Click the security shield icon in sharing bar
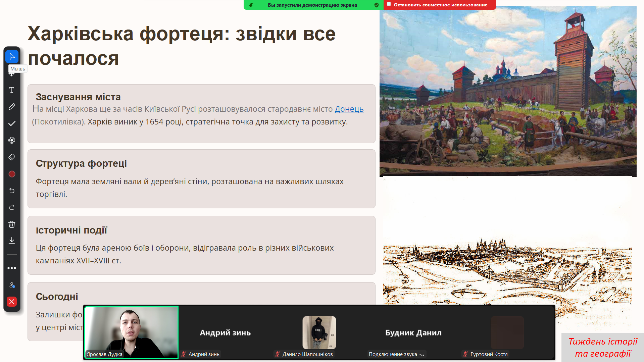The height and width of the screenshot is (362, 644). tap(377, 5)
